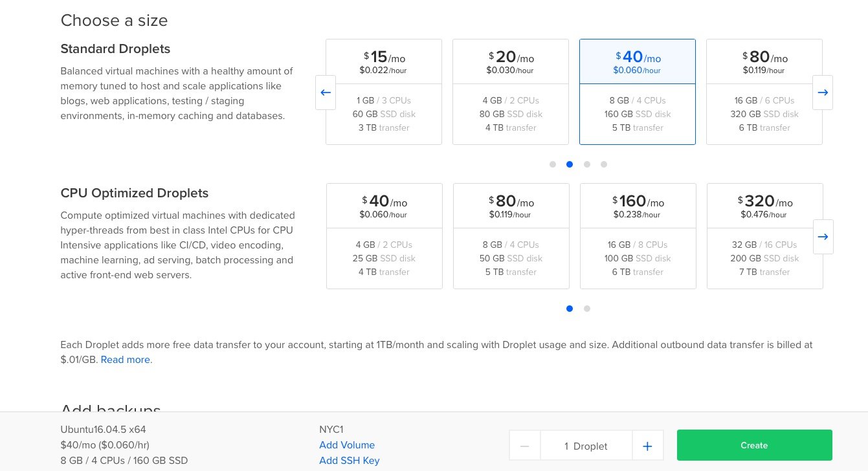Screen dimensions: 868x471
Task: Select the $15/mo Standard Droplet plan
Action: (384, 91)
